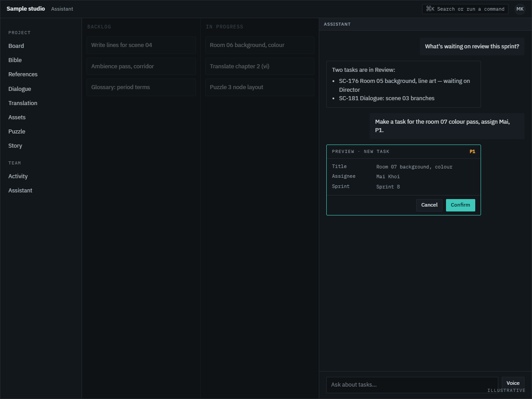Click the preview title 'Room 07 background, colour'
The height and width of the screenshot is (399, 532).
tap(415, 167)
